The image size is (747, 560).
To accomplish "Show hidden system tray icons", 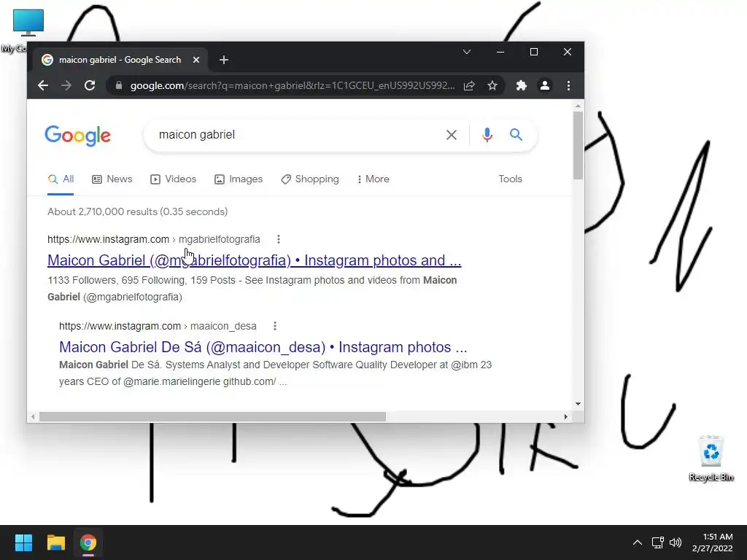I will pos(638,542).
